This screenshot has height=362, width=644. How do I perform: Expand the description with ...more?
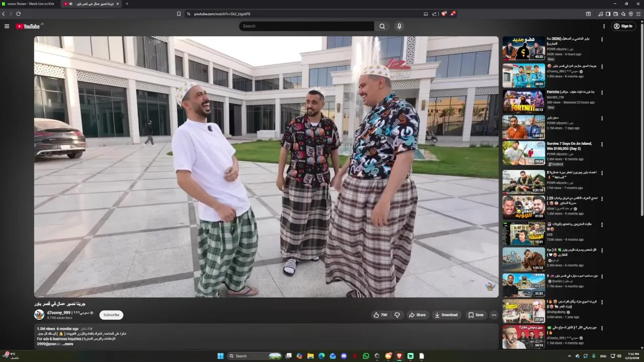click(68, 344)
